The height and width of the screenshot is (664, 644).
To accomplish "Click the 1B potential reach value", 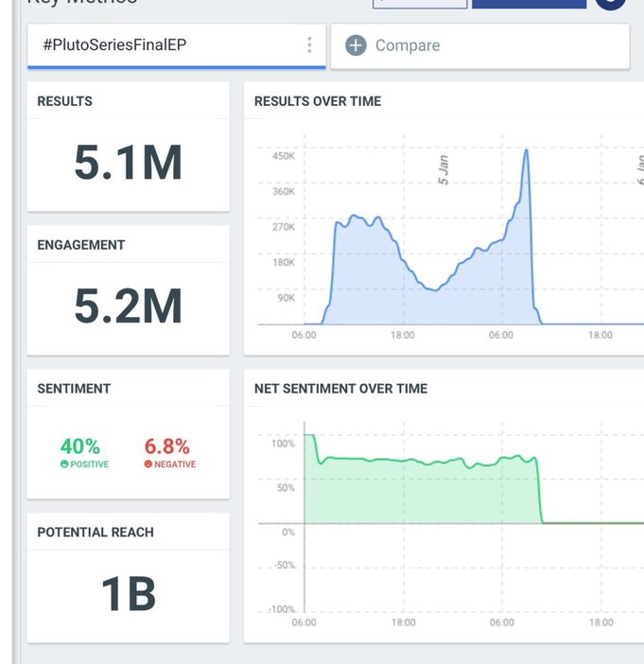I will pyautogui.click(x=129, y=594).
